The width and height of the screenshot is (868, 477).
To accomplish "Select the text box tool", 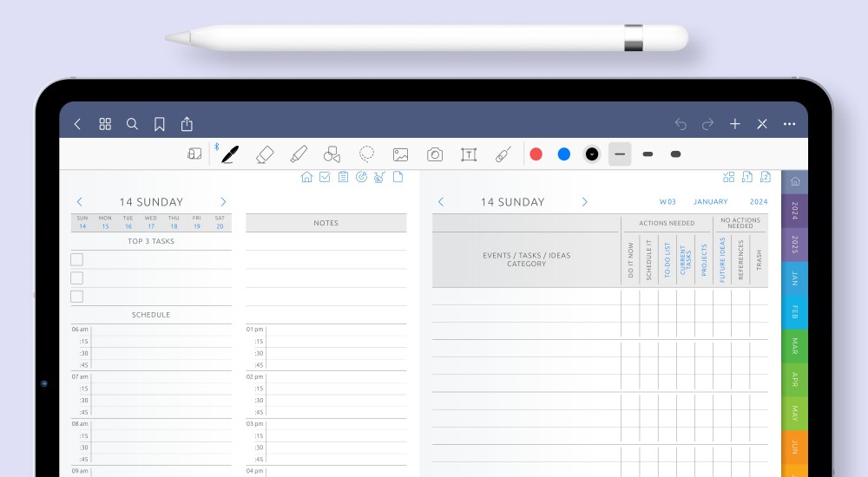I will coord(469,154).
